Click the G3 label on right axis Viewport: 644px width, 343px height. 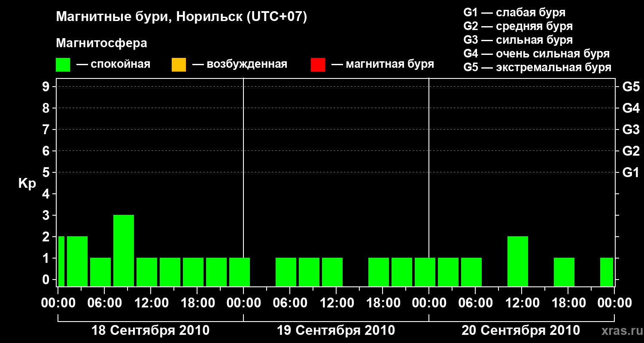[x=631, y=129]
